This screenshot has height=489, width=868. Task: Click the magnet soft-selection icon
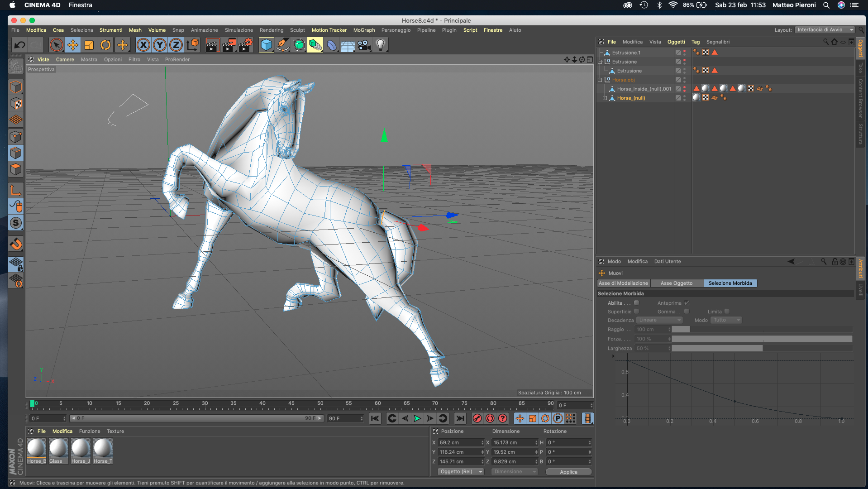point(16,244)
